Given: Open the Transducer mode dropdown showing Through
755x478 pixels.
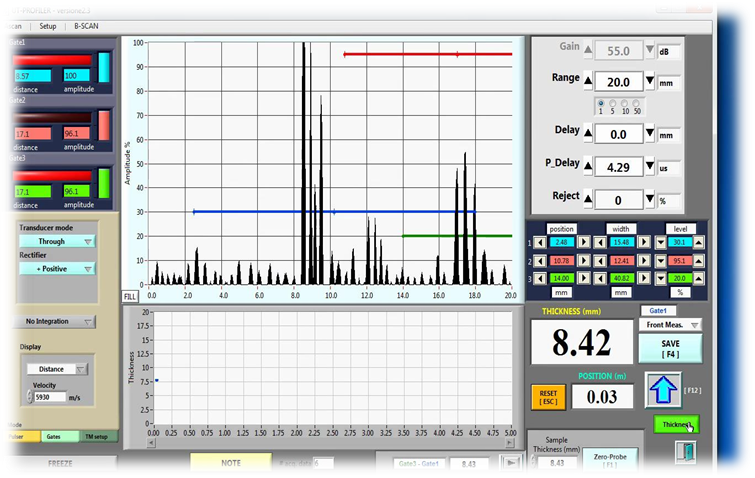Looking at the screenshot, I should pos(57,241).
